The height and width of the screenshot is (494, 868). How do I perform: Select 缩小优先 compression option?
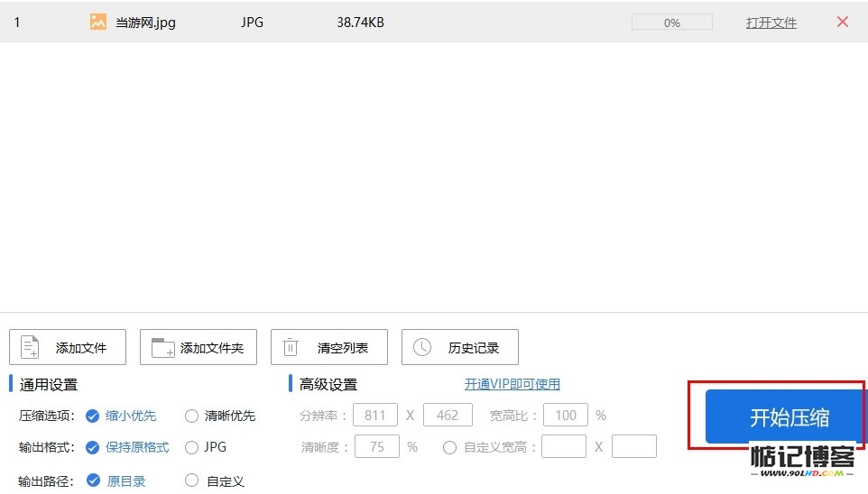pyautogui.click(x=121, y=416)
